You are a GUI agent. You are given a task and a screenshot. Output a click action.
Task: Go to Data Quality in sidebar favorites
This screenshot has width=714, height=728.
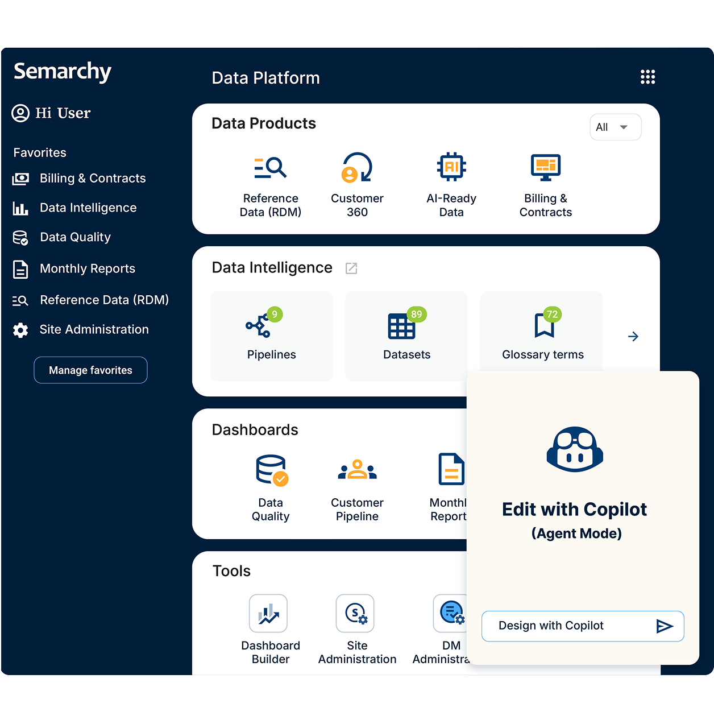point(75,238)
